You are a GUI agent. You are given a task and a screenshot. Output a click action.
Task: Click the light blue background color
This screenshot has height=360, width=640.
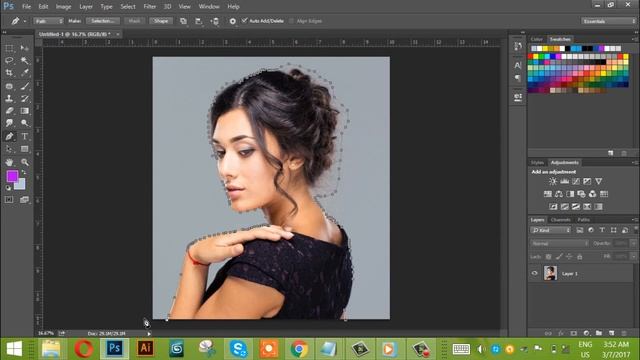[20, 184]
